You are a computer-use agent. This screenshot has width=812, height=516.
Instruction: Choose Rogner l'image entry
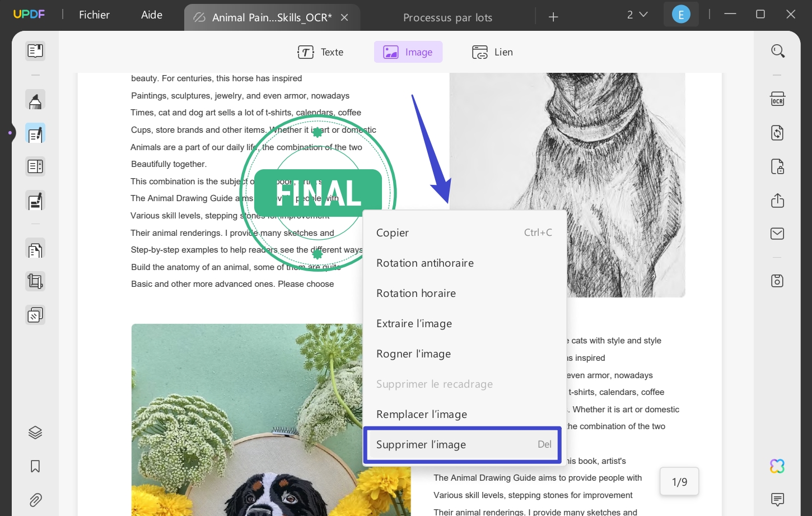pos(465,354)
